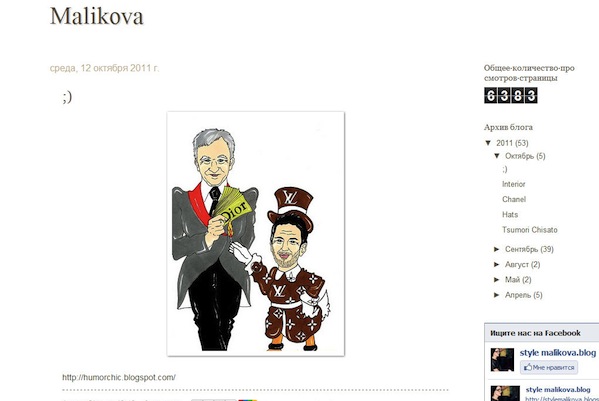Screen dimensions: 599x401
Task: Collapse the 2011 archive year triangle
Action: (x=488, y=143)
